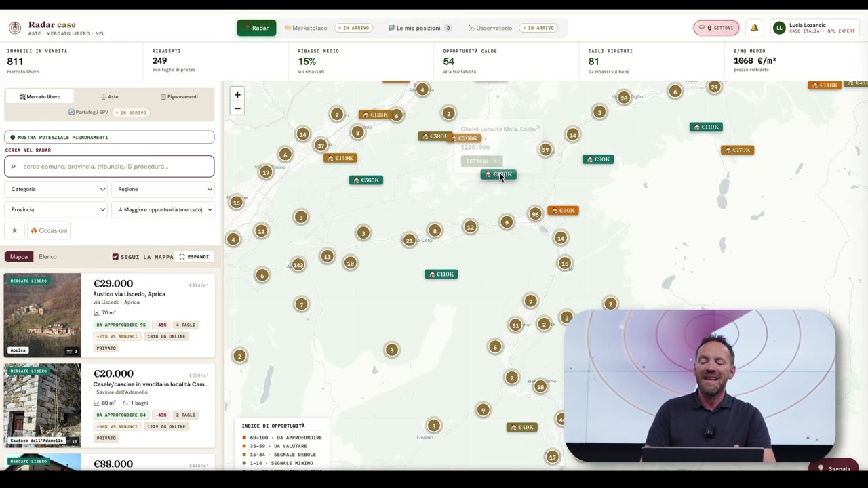Click the Cerca nel radar search field
The image size is (868, 488).
point(109,166)
